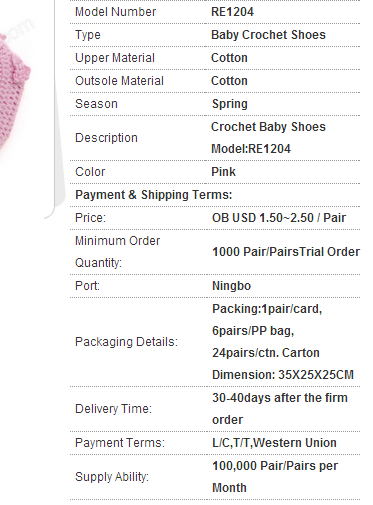Image resolution: width=373 pixels, height=505 pixels.
Task: Click the Payment & Shipping Terms heading
Action: pyautogui.click(x=154, y=195)
